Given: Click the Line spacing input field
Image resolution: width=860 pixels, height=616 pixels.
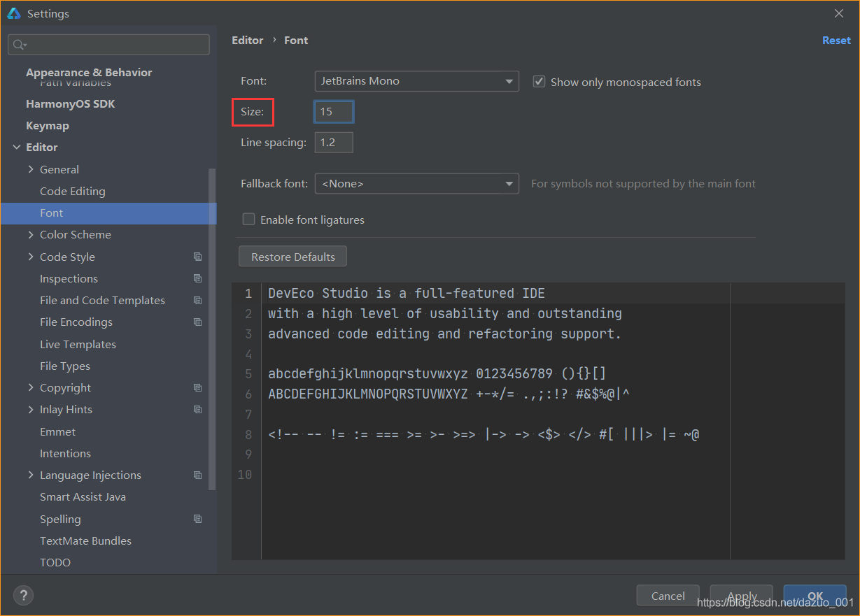Looking at the screenshot, I should coord(334,143).
